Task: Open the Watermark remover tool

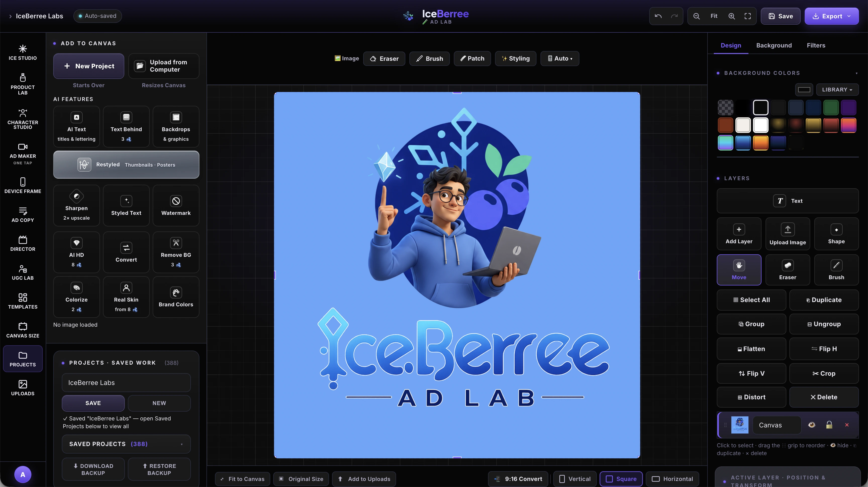Action: 176,206
